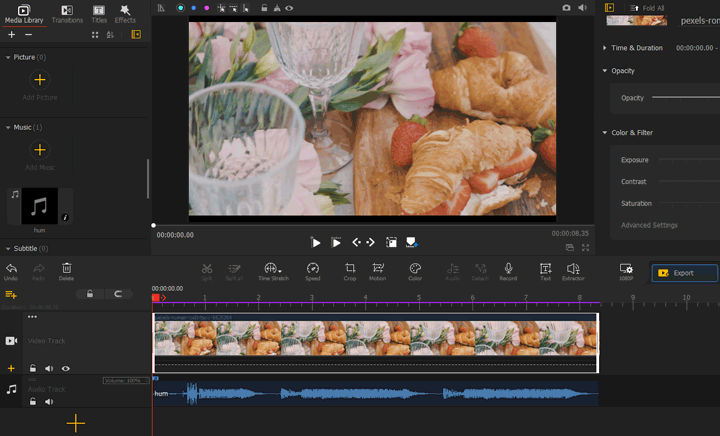Delete the selected clip using trash icon
720x436 pixels.
point(67,270)
